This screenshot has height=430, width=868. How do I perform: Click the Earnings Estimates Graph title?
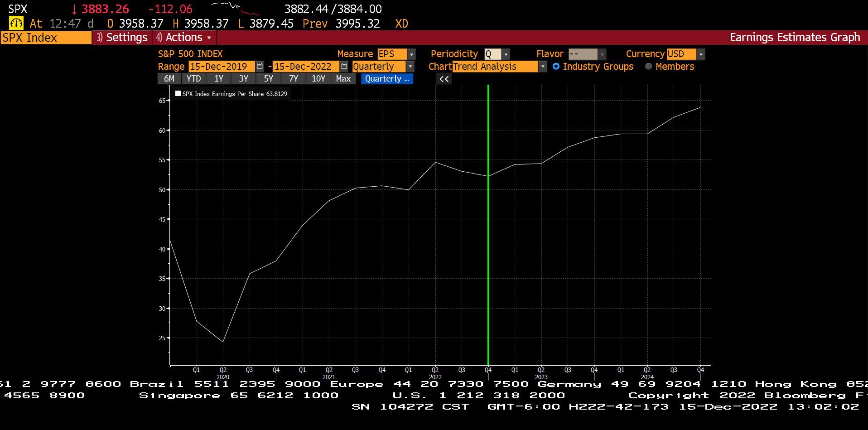795,37
